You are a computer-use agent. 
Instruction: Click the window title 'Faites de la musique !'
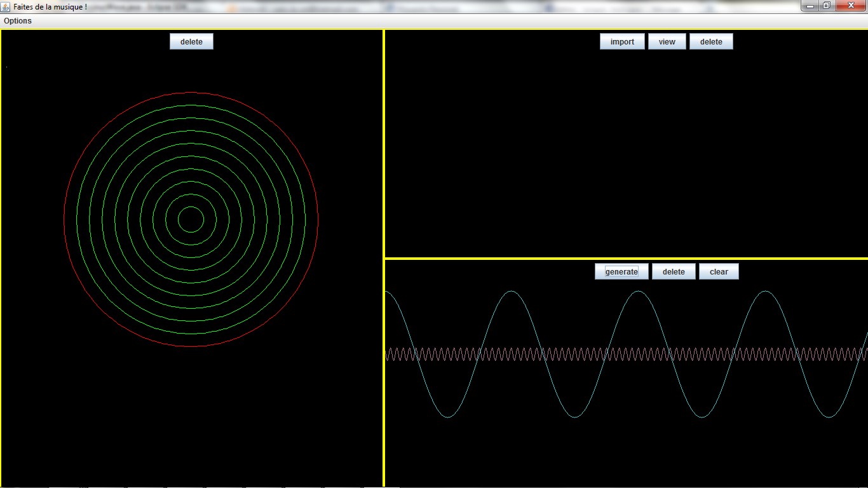tap(50, 6)
